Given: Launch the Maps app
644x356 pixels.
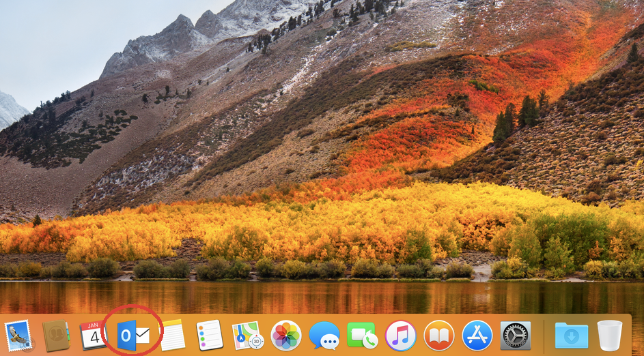Looking at the screenshot, I should pos(248,336).
